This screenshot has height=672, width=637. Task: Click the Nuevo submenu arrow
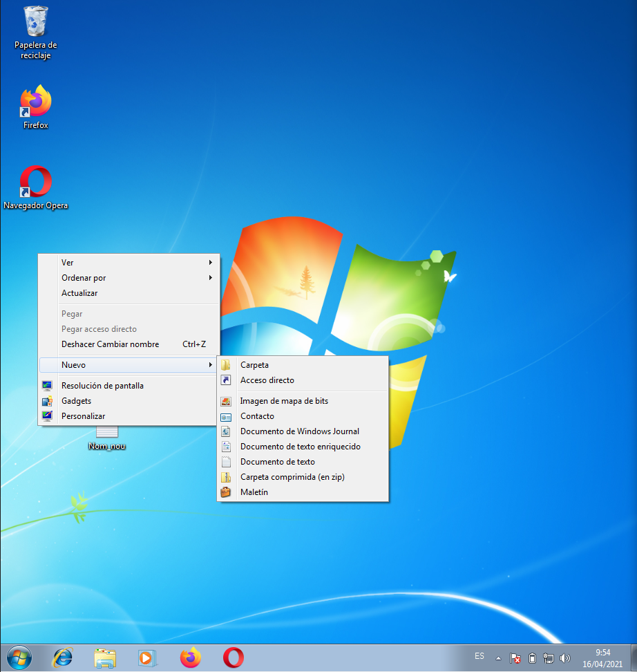coord(210,365)
